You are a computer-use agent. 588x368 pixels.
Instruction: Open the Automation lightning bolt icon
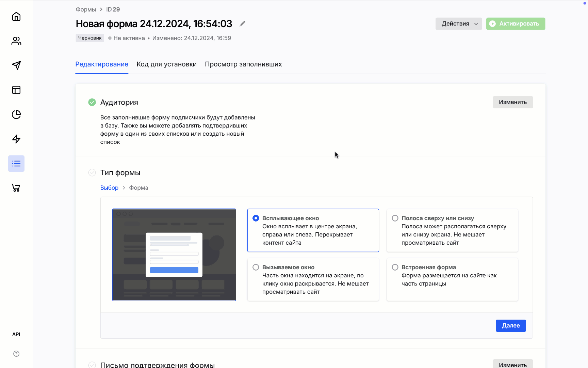pyautogui.click(x=16, y=139)
